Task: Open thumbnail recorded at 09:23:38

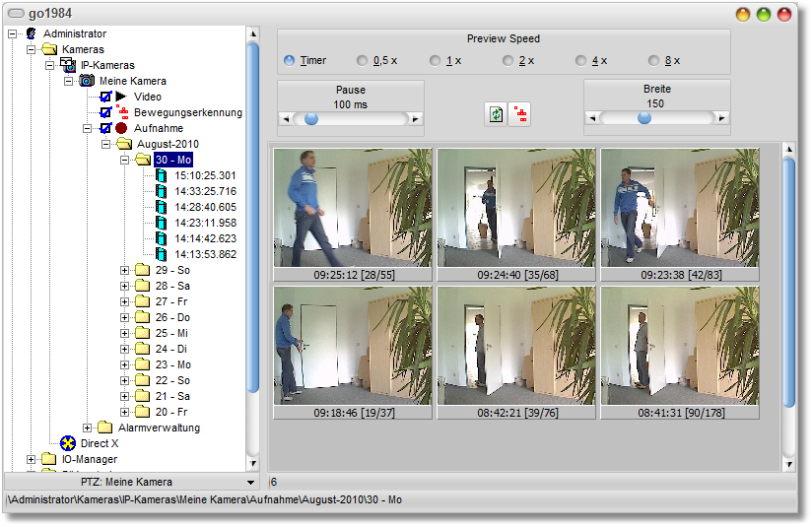Action: 680,215
